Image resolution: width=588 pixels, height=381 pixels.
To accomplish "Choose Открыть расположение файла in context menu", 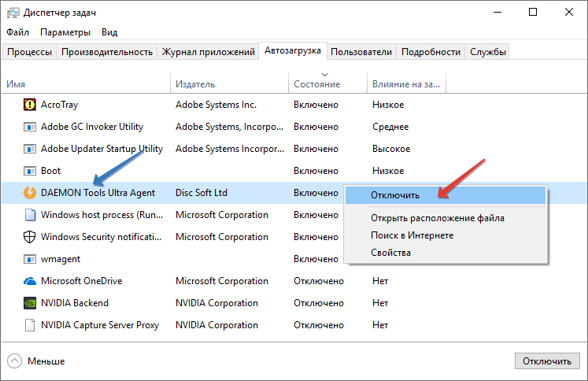I will coord(445,218).
